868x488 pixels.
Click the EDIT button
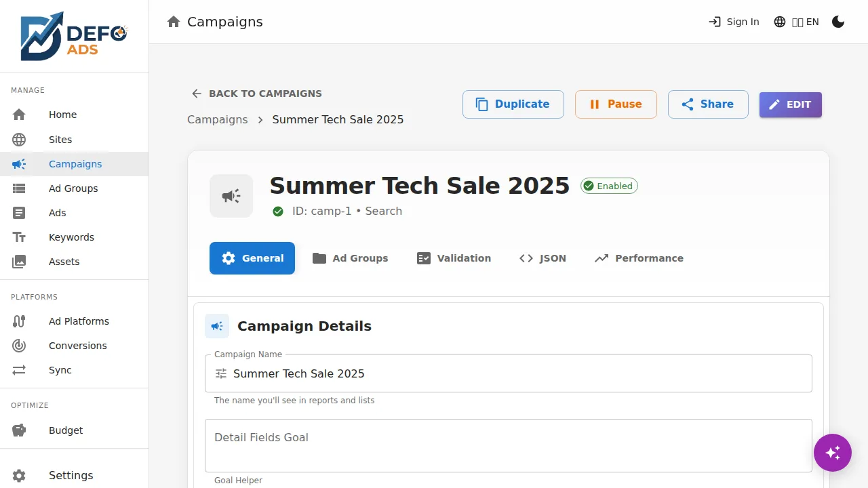pyautogui.click(x=791, y=104)
